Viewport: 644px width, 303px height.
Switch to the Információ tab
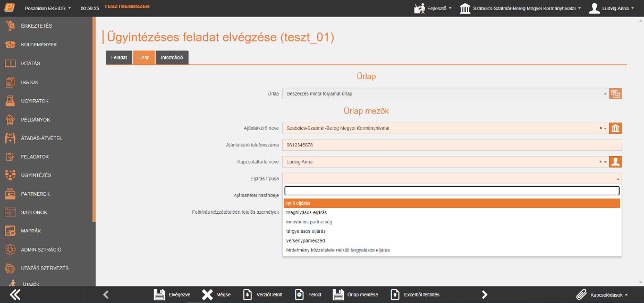click(172, 57)
